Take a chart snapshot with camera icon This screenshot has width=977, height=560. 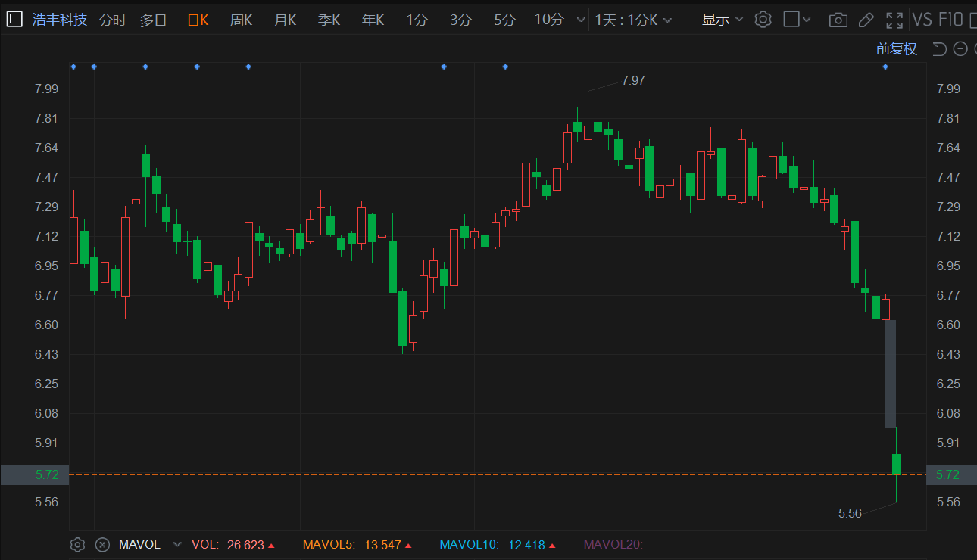tap(838, 20)
